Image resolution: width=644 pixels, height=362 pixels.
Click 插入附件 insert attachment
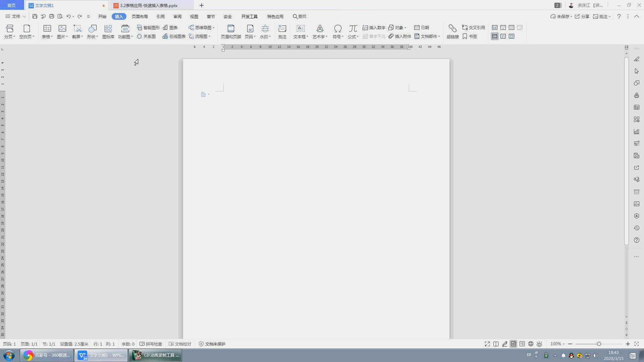click(400, 36)
